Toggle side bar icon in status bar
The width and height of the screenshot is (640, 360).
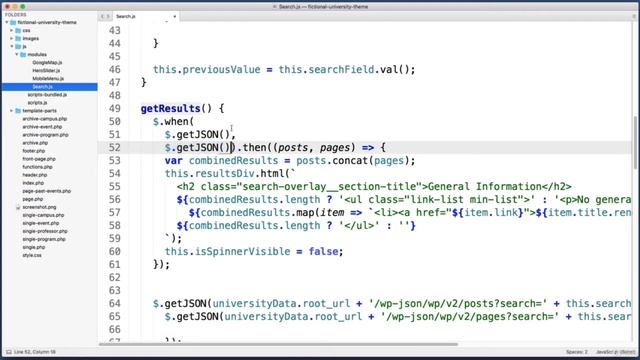9,352
